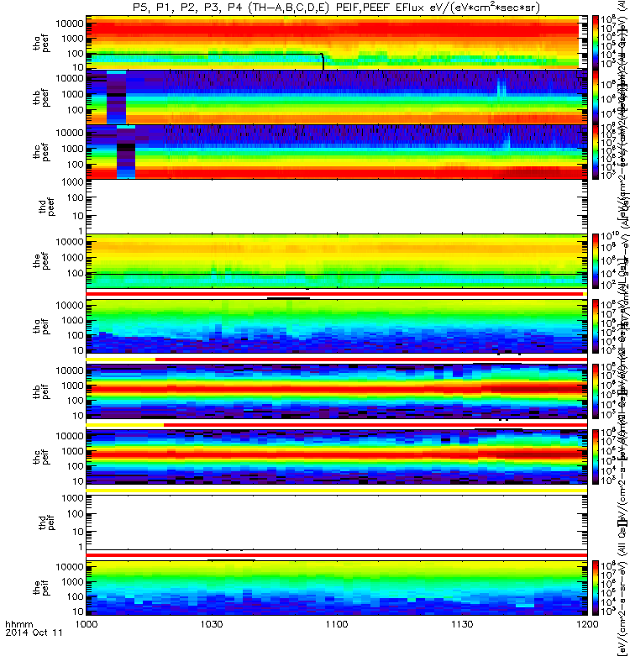The image size is (630, 672).
Task: Select the 'the peif' panel label
Action: (x=41, y=587)
